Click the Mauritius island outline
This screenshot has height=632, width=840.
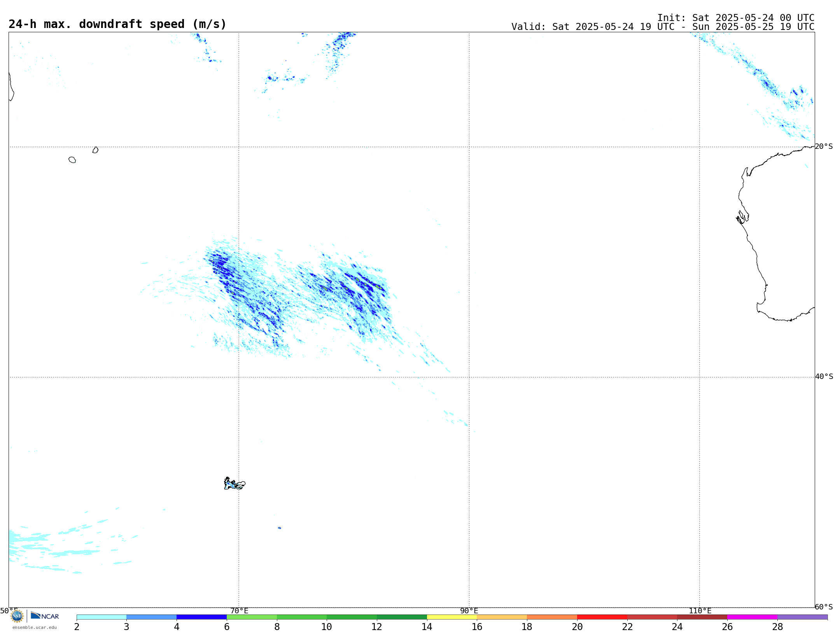pos(95,150)
